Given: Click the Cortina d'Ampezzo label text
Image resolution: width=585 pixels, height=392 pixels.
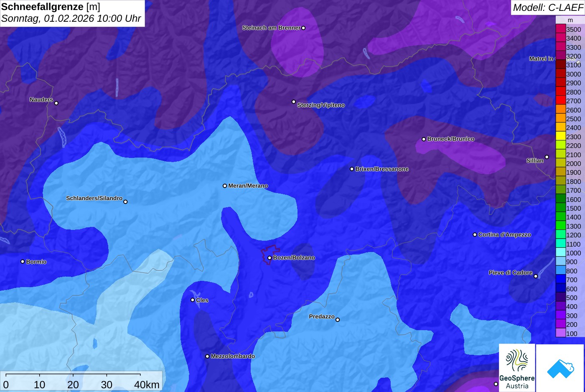Looking at the screenshot, I should (x=505, y=235).
